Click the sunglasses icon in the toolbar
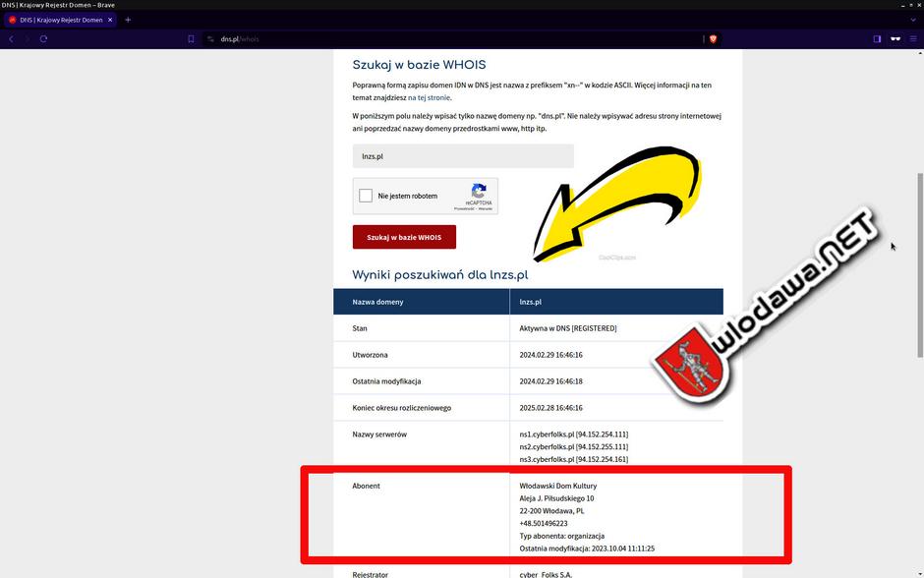 (x=895, y=39)
